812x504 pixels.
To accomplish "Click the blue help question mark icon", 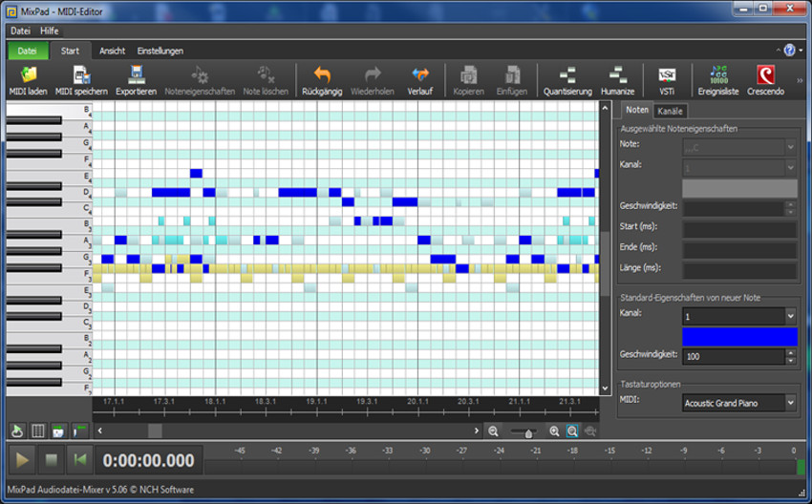I will click(789, 51).
